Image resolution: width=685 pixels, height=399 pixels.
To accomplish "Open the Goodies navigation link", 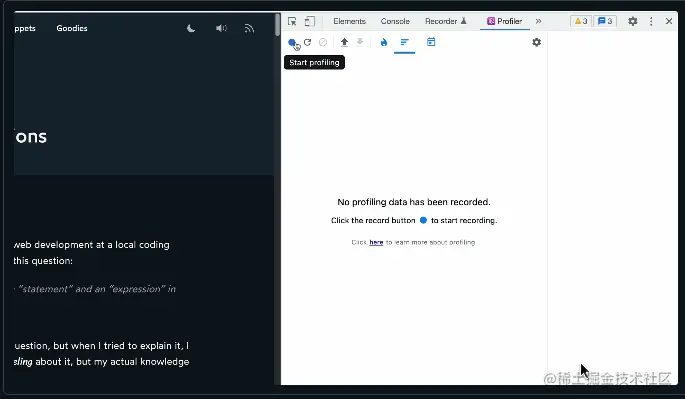I will point(72,28).
